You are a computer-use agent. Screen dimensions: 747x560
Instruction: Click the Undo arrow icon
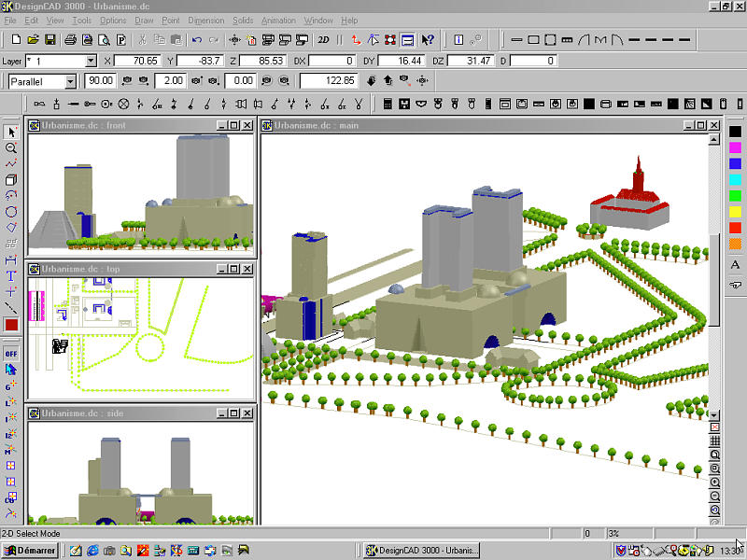pyautogui.click(x=196, y=40)
